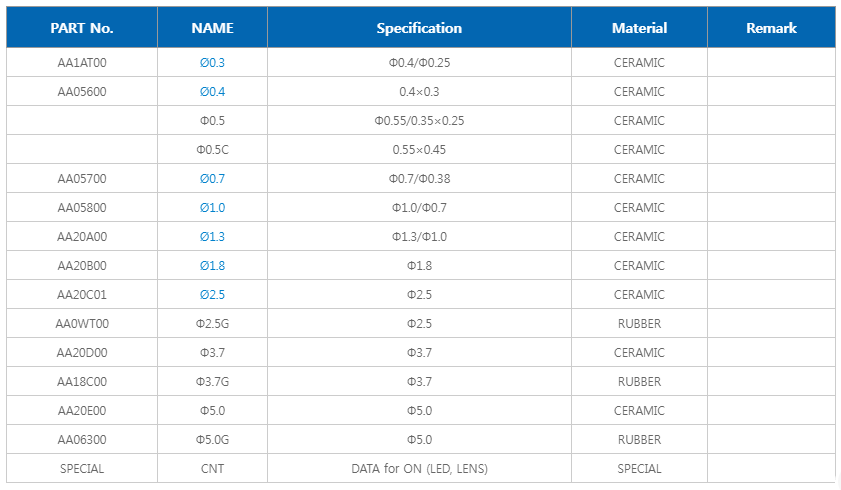Click the Φ0.55/0.35×0.25 specification cell
This screenshot has height=490, width=841.
point(419,121)
